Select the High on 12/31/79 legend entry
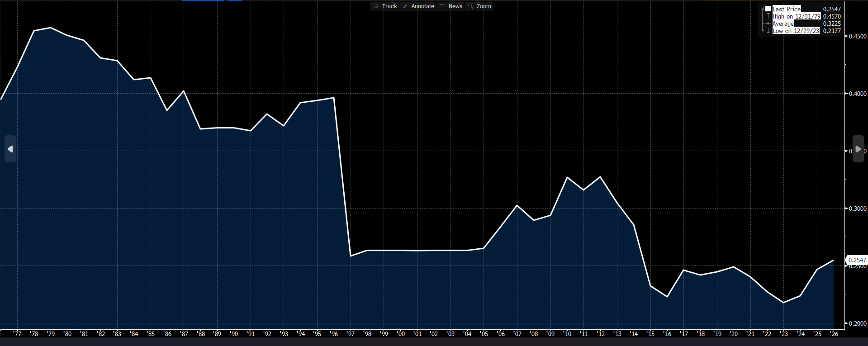 (x=796, y=16)
